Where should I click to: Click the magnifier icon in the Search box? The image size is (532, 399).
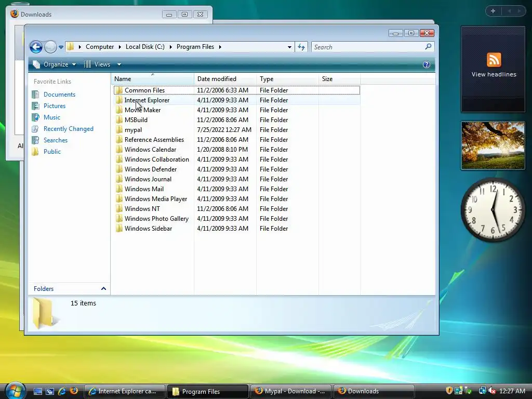point(428,47)
